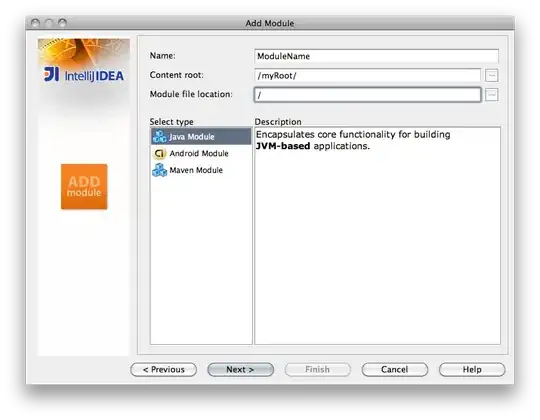The image size is (540, 420).
Task: Open the Content root browse button
Action: point(491,75)
